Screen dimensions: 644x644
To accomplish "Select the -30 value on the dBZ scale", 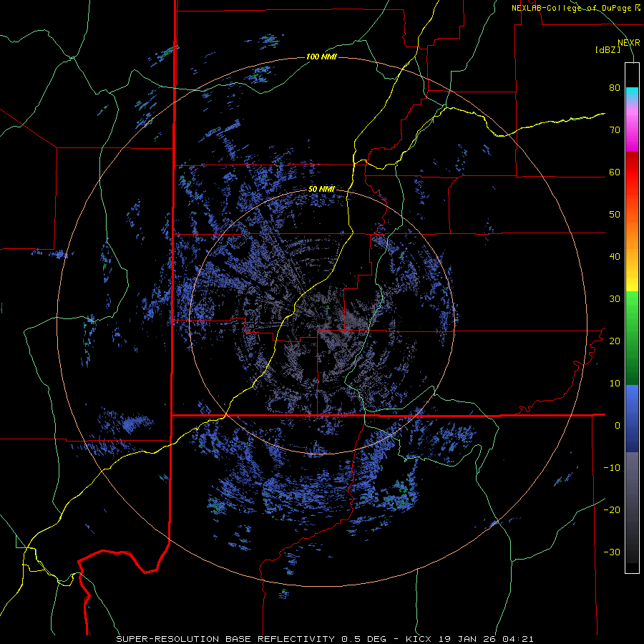I will coord(612,552).
